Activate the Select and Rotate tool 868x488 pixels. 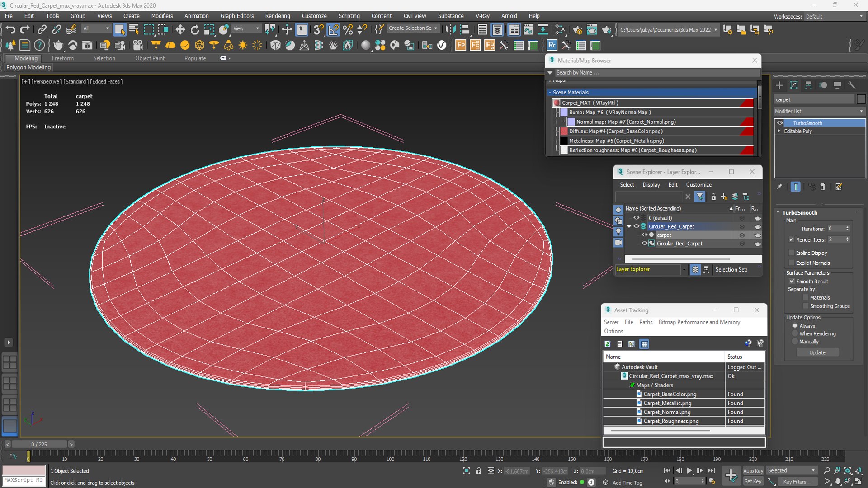pyautogui.click(x=195, y=30)
